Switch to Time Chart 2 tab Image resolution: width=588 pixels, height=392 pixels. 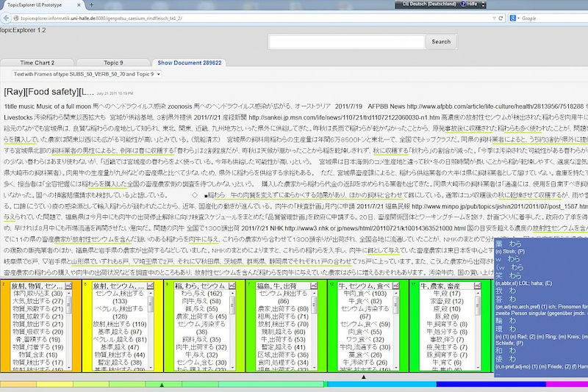tap(35, 63)
